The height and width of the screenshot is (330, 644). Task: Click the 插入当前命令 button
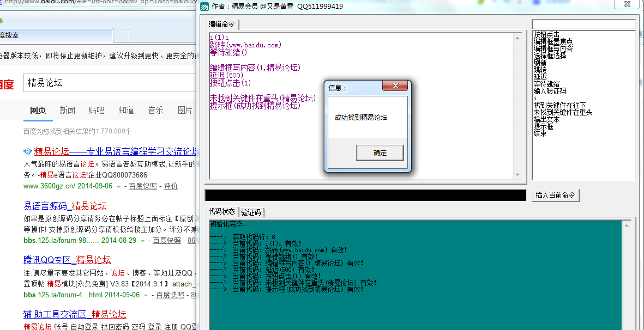point(555,195)
